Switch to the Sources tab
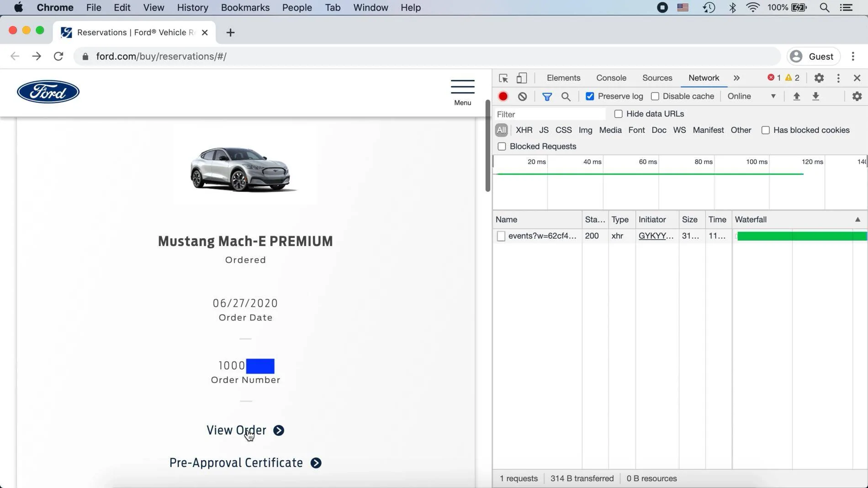 pyautogui.click(x=657, y=78)
